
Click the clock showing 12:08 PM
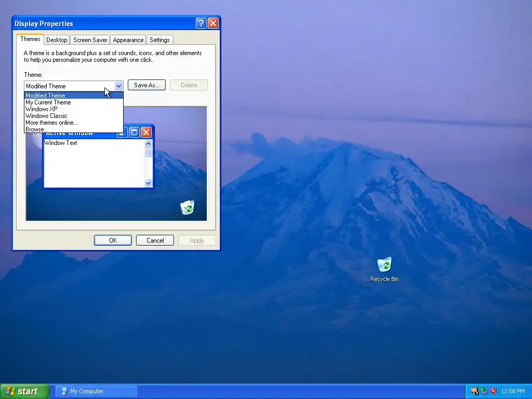(512, 391)
